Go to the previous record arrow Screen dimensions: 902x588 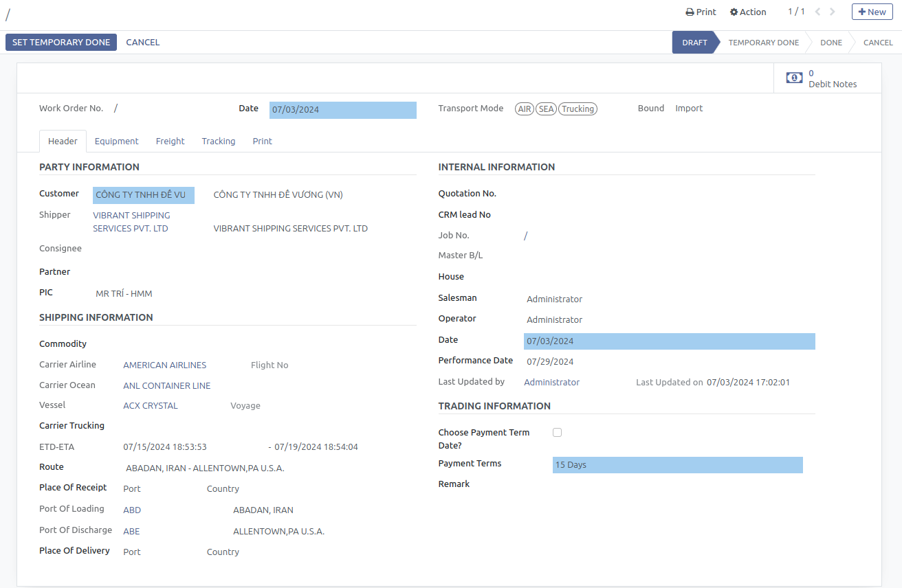tap(817, 12)
